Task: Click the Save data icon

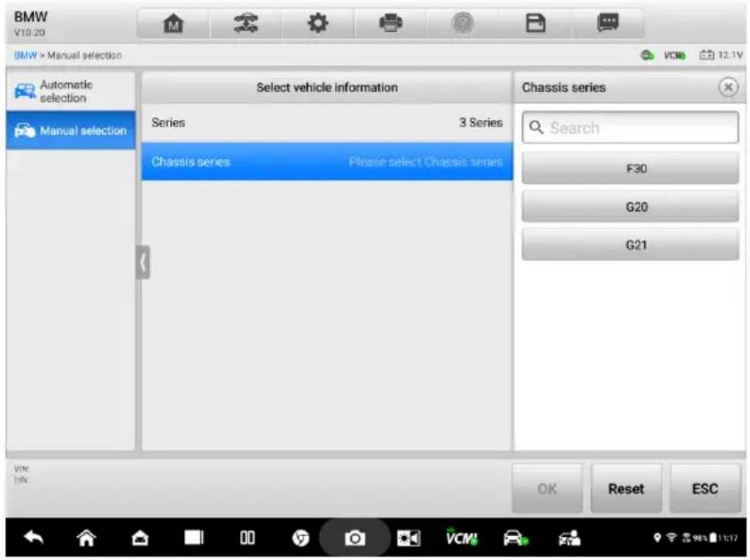Action: pos(535,23)
